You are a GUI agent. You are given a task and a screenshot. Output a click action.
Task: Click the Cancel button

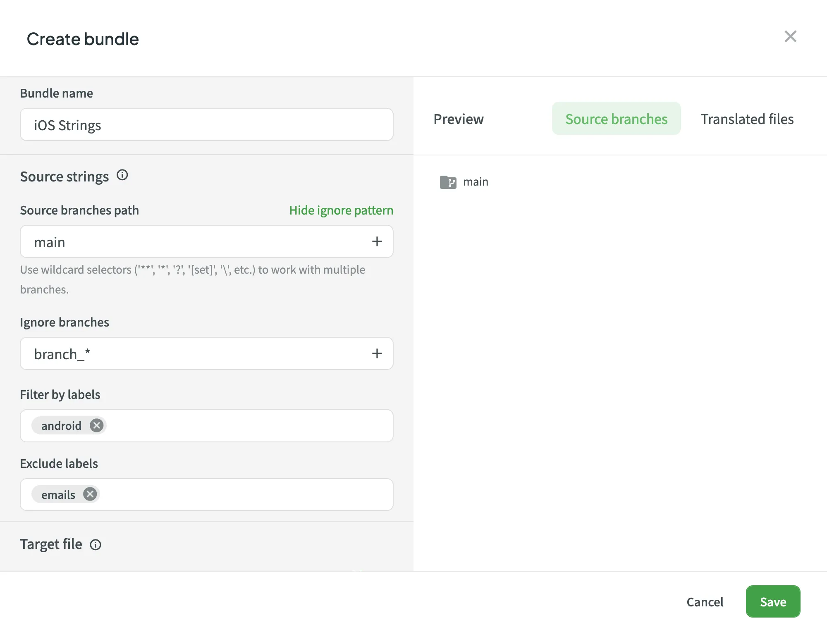coord(705,601)
